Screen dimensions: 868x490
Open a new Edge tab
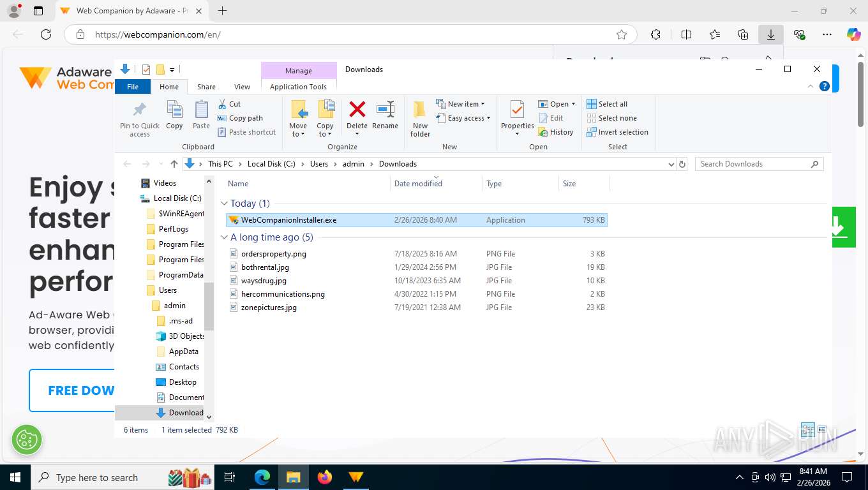coord(222,11)
